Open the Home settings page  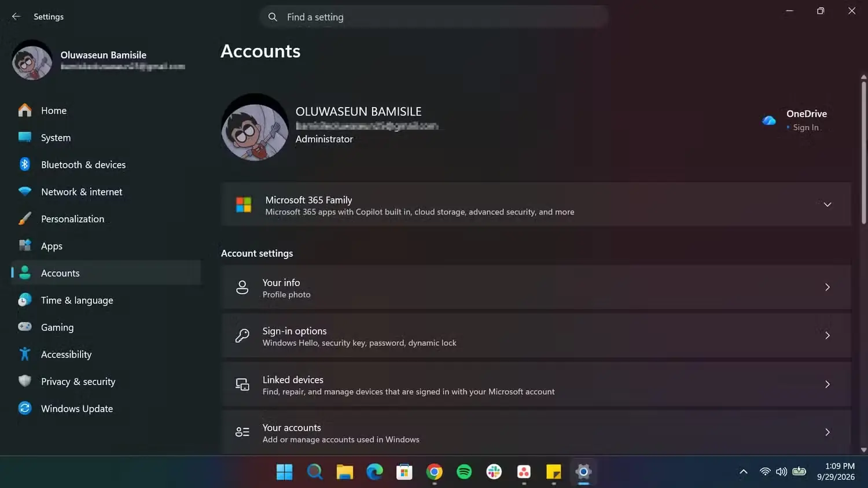pos(106,110)
